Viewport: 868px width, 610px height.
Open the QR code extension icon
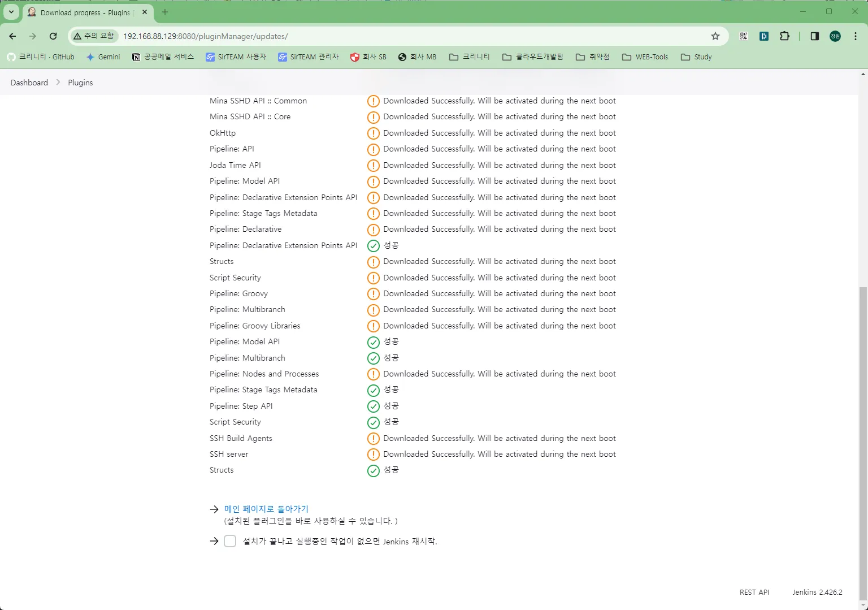point(744,36)
